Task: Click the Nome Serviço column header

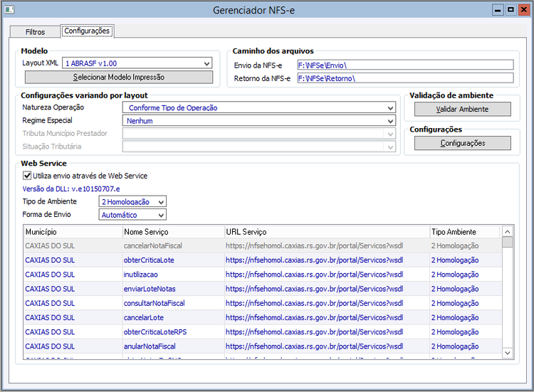Action: pos(172,232)
